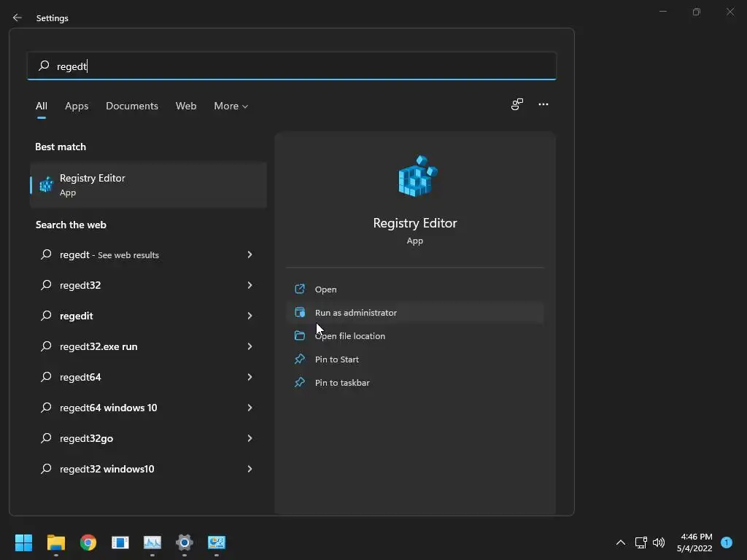The width and height of the screenshot is (747, 560).
Task: Switch to the Apps tab
Action: [77, 106]
